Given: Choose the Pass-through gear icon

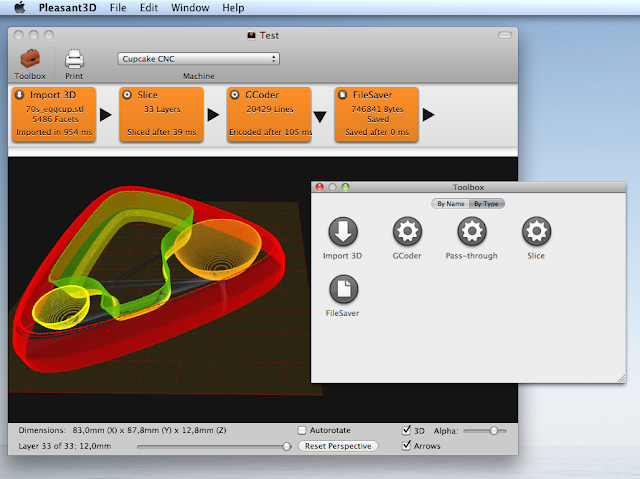Looking at the screenshot, I should tap(471, 232).
